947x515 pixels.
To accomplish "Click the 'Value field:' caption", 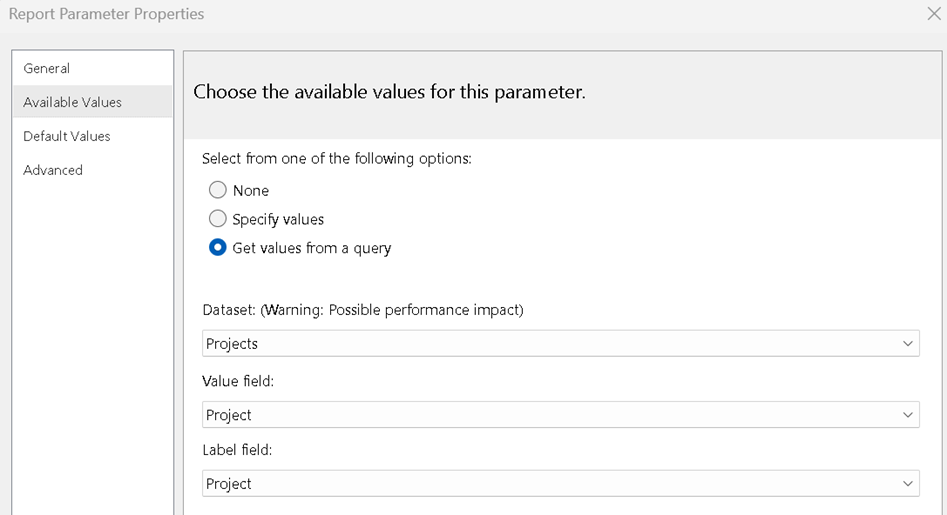I will point(240,381).
